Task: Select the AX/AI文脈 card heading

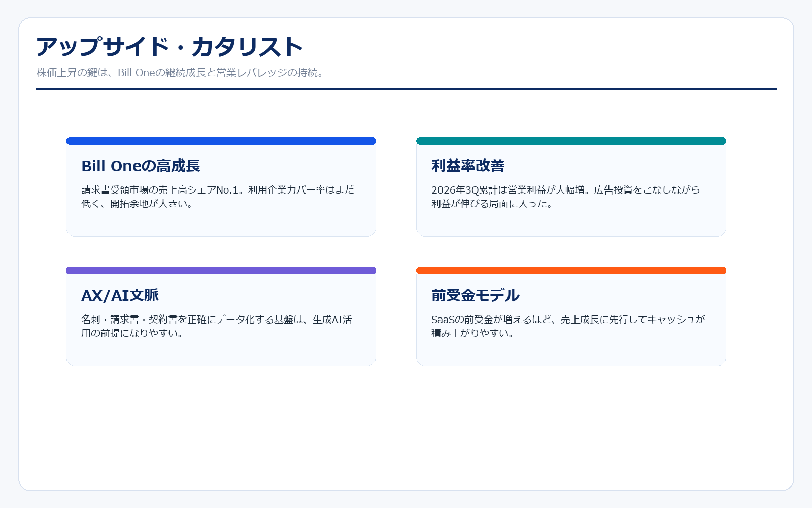Action: pos(120,295)
